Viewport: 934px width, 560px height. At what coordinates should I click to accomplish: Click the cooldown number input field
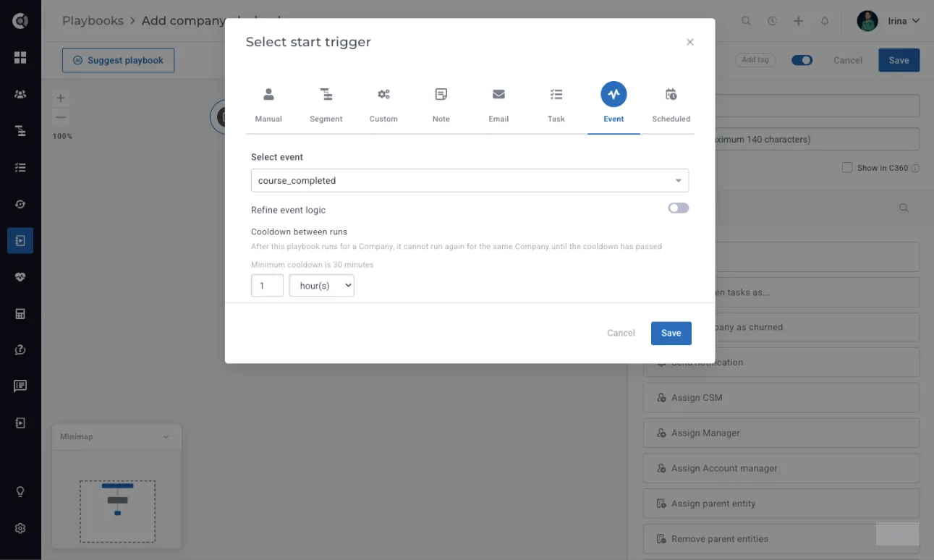[267, 285]
